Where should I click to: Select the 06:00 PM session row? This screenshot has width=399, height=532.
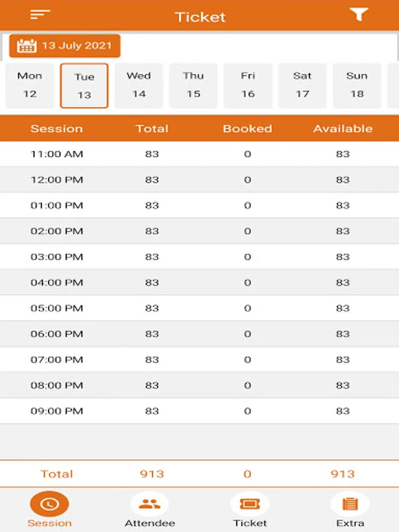click(x=200, y=334)
